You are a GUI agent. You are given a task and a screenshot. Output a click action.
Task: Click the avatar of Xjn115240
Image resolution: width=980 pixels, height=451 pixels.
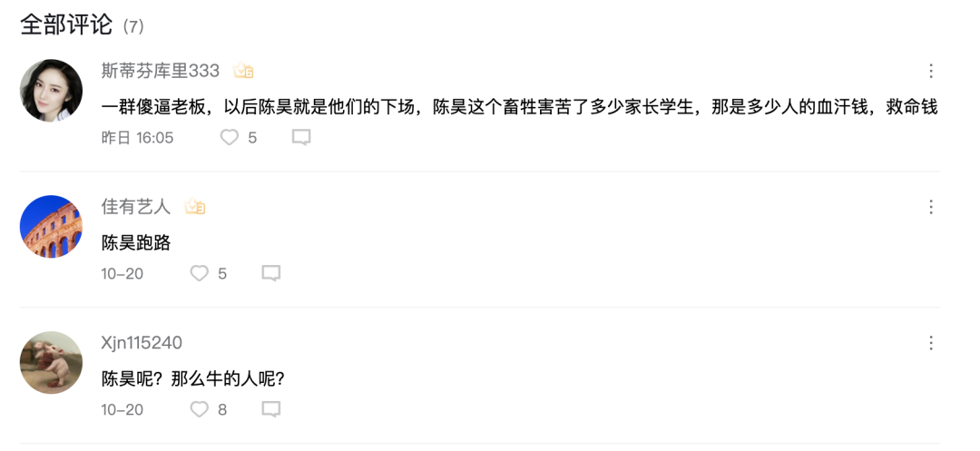point(51,363)
